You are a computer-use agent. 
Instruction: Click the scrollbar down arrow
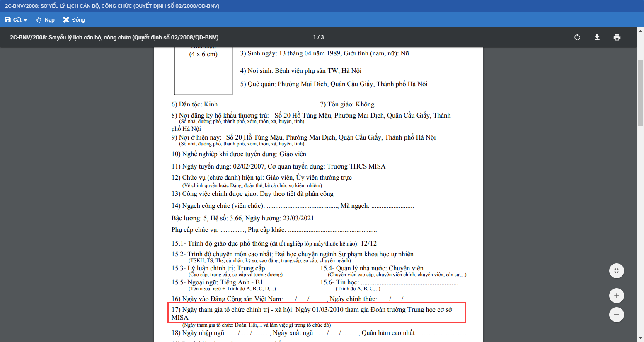[x=640, y=339]
